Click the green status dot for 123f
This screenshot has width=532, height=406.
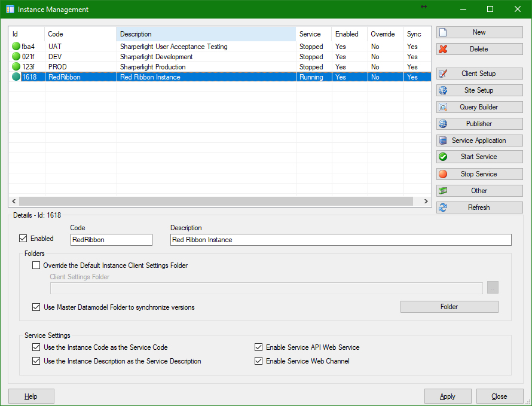click(16, 66)
